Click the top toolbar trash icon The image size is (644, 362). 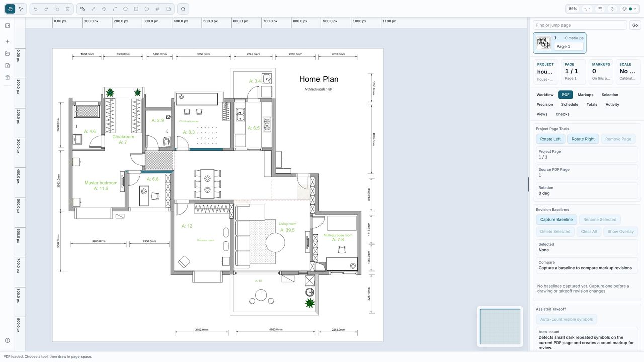(68, 9)
